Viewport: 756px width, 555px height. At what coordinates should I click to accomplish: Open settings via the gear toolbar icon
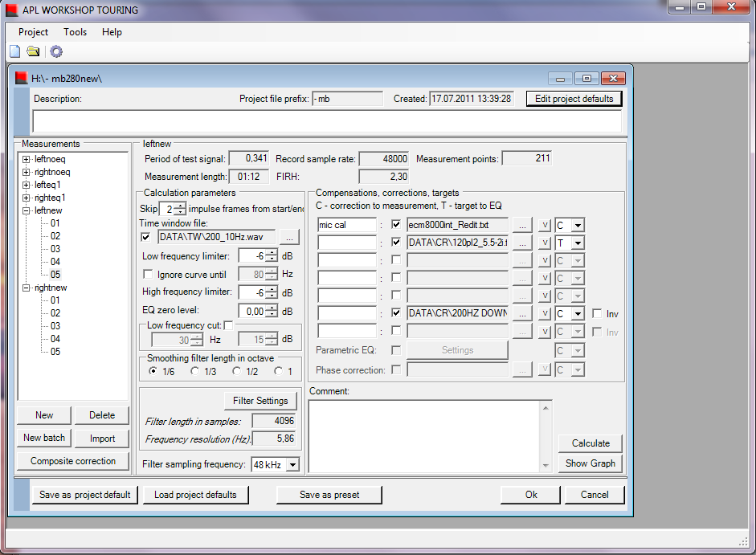[56, 51]
